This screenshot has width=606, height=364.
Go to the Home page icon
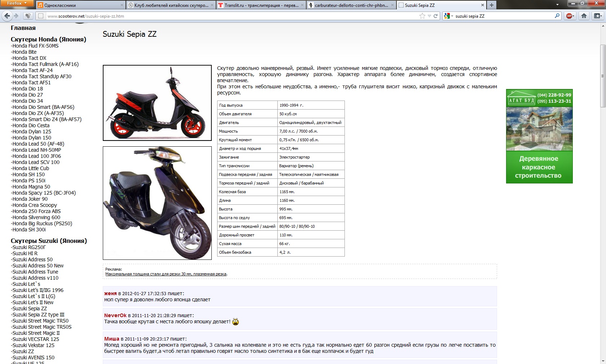pyautogui.click(x=584, y=16)
